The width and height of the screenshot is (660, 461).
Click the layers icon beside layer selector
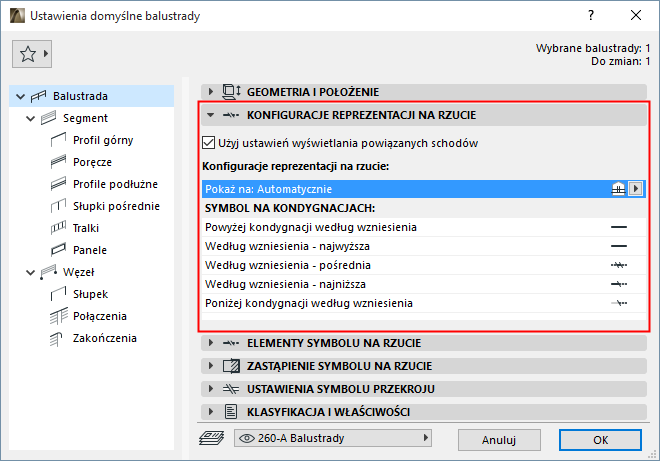(211, 438)
